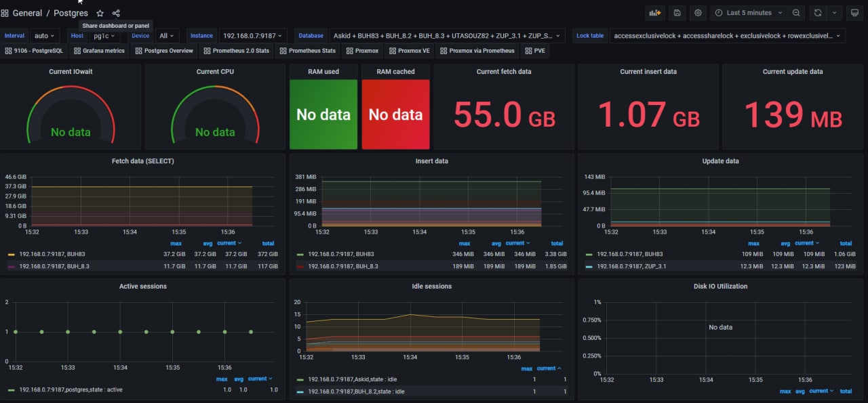Click the 139 MB current update value
Viewport: 868px width, 403px height.
click(x=793, y=114)
